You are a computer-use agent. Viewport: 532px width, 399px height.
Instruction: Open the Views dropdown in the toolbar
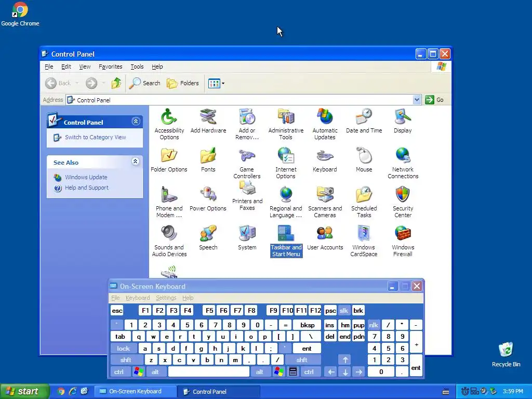pyautogui.click(x=223, y=83)
